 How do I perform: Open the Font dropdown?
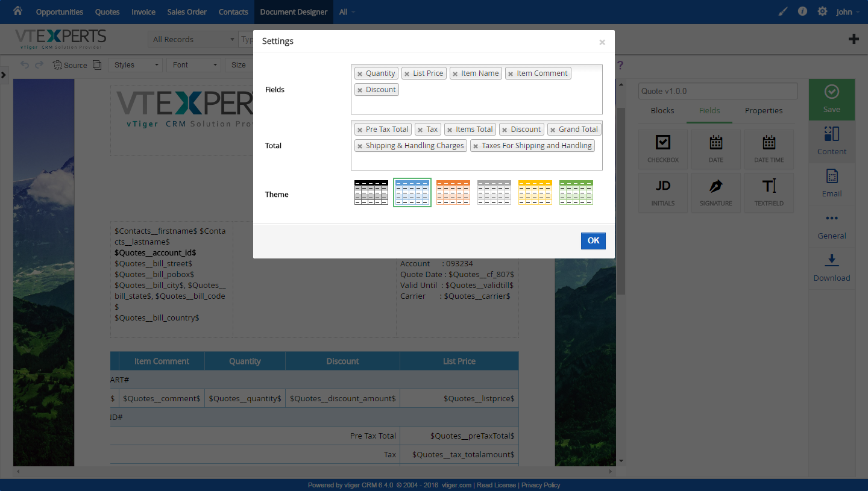pyautogui.click(x=194, y=65)
